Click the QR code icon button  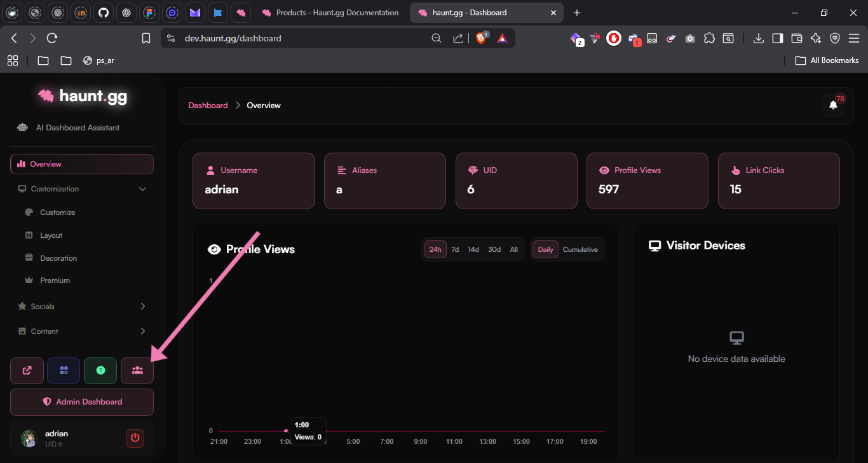(64, 371)
